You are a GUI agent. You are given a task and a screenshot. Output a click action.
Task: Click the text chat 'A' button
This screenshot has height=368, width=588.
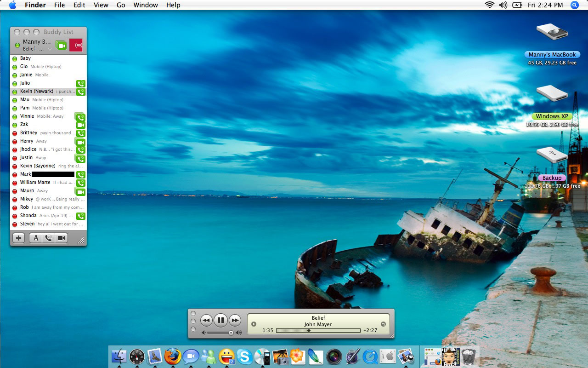[x=36, y=238]
